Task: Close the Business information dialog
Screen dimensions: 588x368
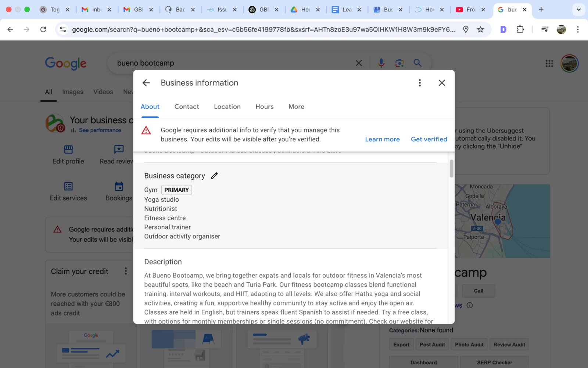Action: [442, 83]
